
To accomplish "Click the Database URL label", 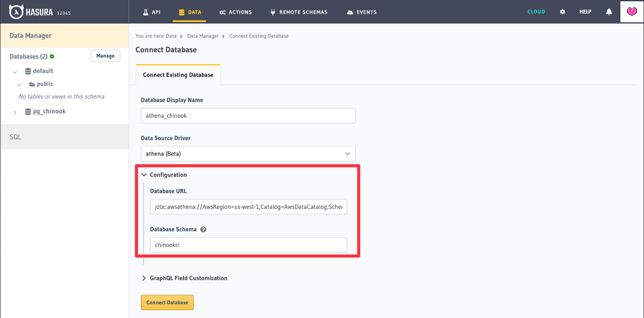I will (x=169, y=191).
